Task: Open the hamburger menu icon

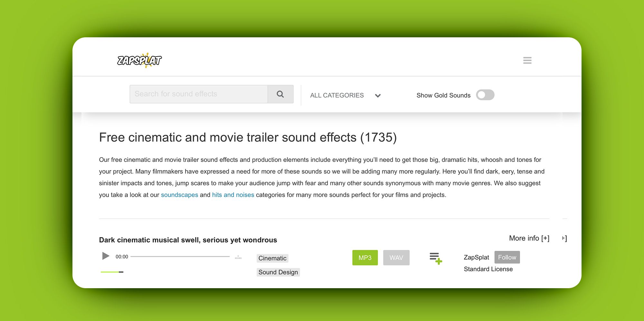Action: pyautogui.click(x=527, y=60)
